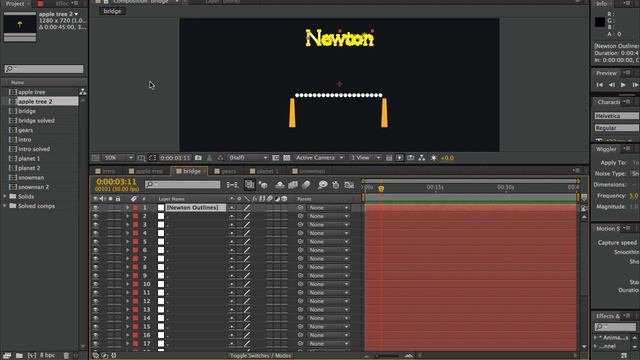Click Toggle Switches / Modes button

(x=260, y=356)
